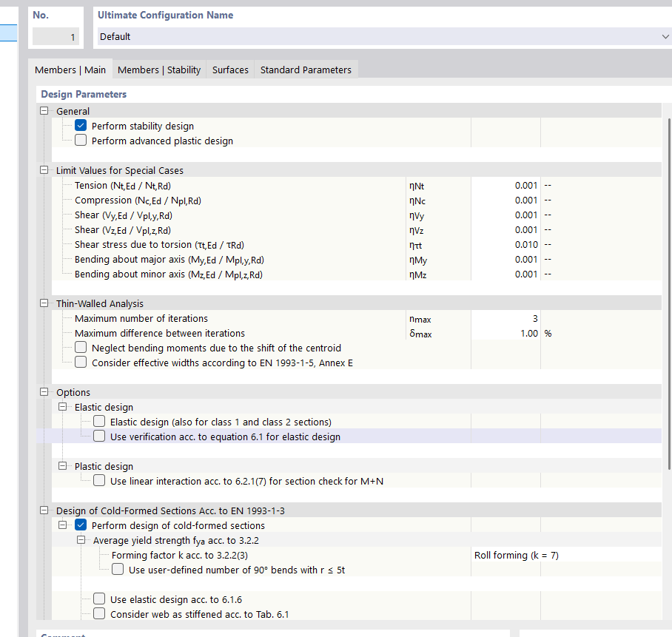The image size is (672, 637).
Task: Go to the Standard Parameters tab
Action: coord(306,70)
